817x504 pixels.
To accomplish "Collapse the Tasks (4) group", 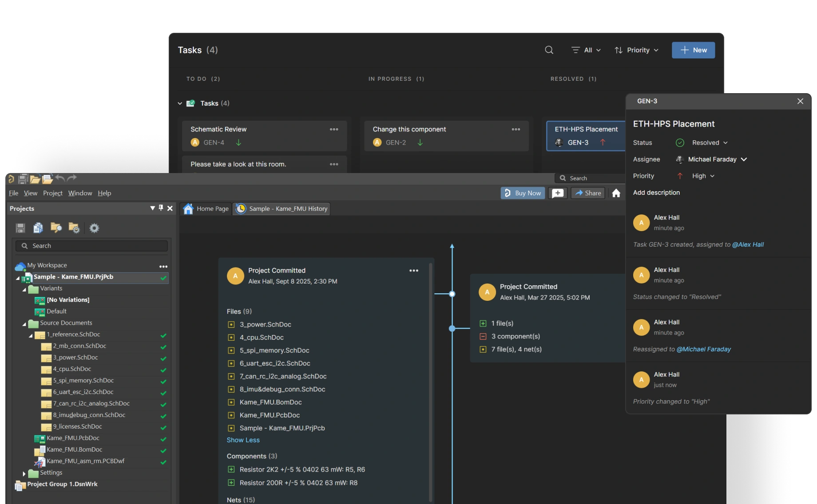I will click(x=180, y=103).
